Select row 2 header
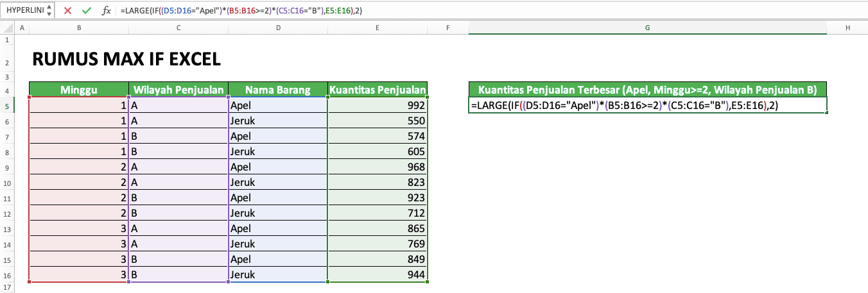Screen dimensions: 868x293 tap(6, 60)
